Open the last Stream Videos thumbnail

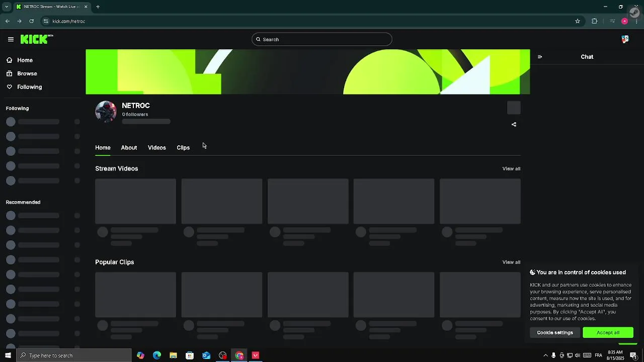click(x=480, y=201)
